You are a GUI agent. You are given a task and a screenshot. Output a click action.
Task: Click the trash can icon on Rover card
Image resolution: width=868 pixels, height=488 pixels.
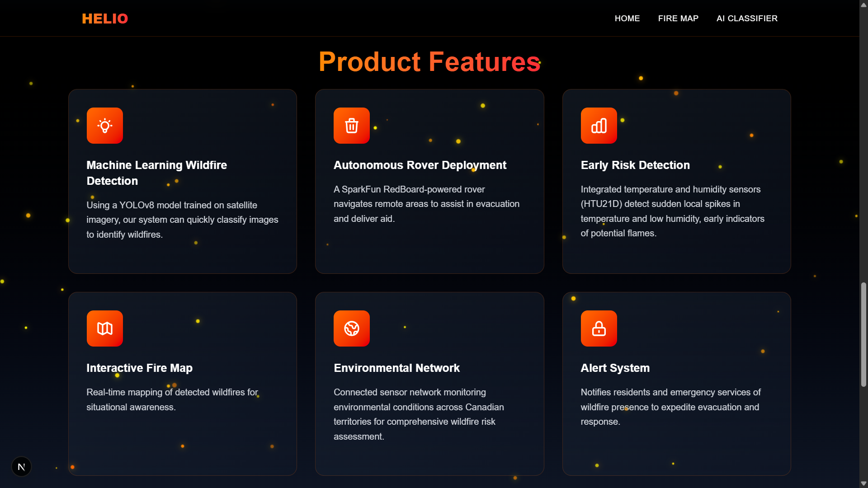(351, 126)
